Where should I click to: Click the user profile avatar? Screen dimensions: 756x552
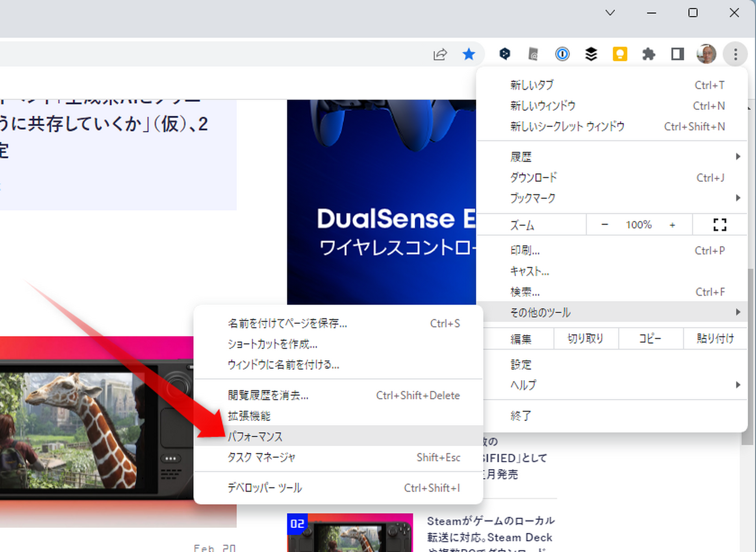coord(706,54)
